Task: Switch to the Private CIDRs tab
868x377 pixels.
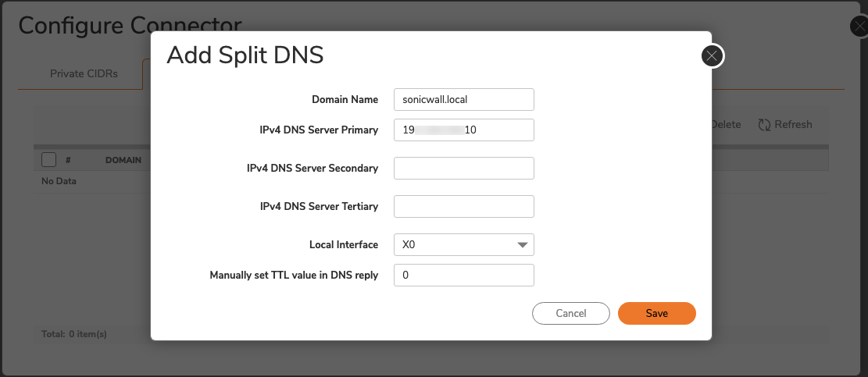Action: tap(84, 74)
